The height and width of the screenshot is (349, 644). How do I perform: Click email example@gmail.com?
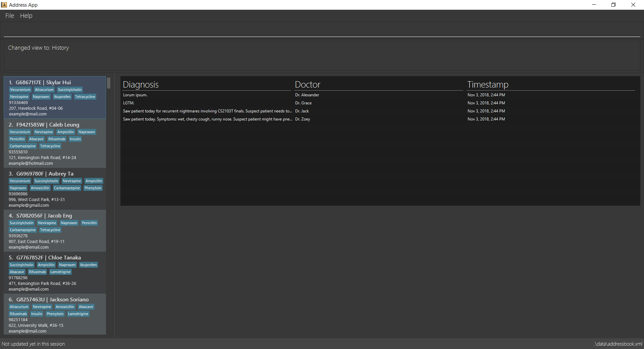[29, 205]
